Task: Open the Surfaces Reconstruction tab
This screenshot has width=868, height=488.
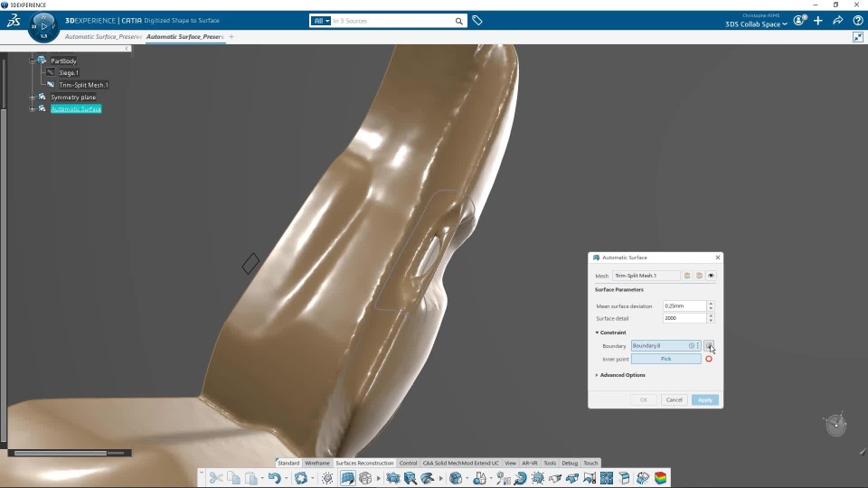Action: (364, 463)
